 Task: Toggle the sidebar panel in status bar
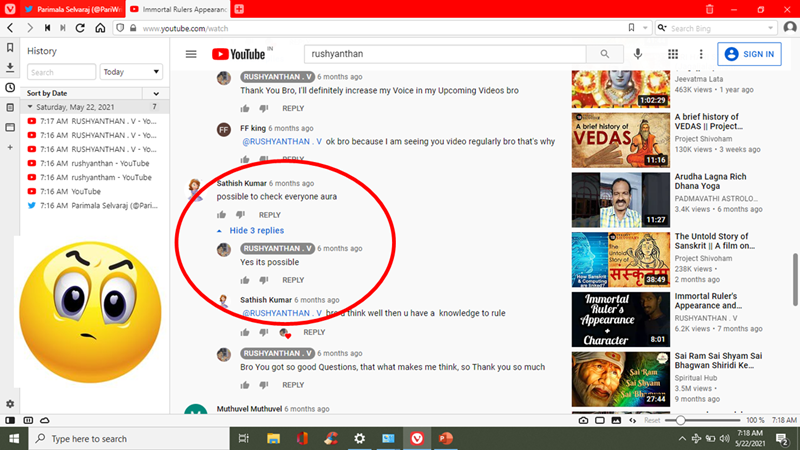[10, 420]
